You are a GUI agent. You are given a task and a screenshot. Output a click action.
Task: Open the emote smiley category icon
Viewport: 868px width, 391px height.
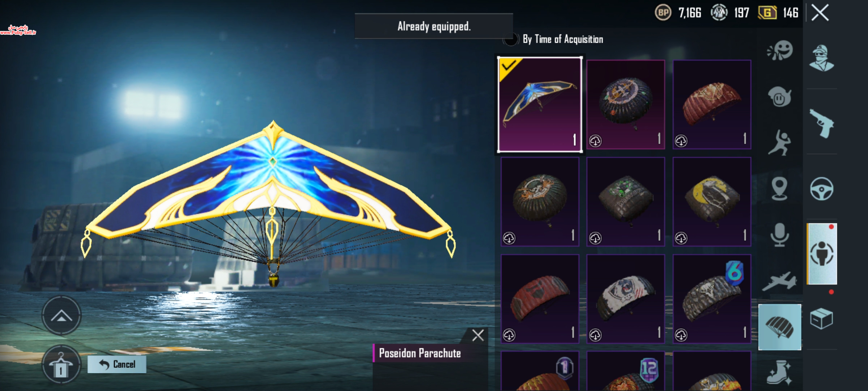(780, 50)
